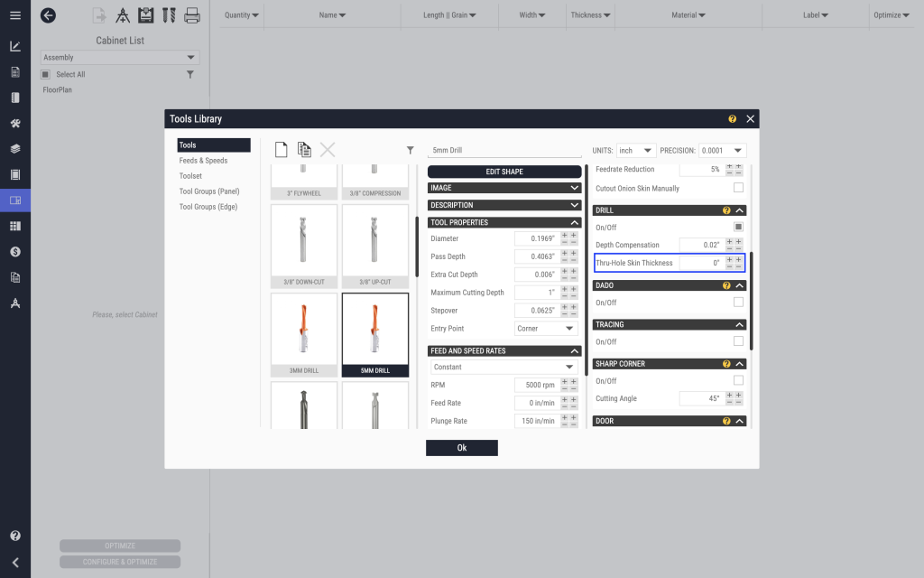Click the copy tool icon in Tools Library
Screen dimensions: 924x578
pyautogui.click(x=304, y=150)
